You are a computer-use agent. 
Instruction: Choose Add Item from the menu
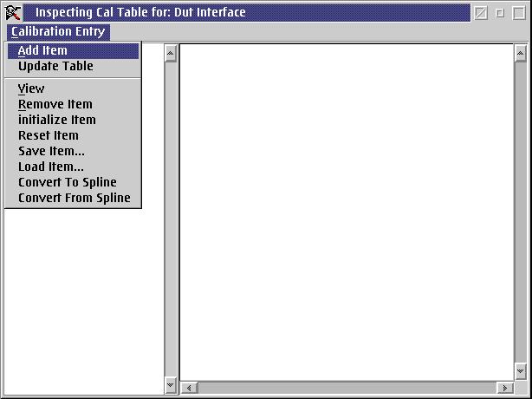click(x=73, y=50)
